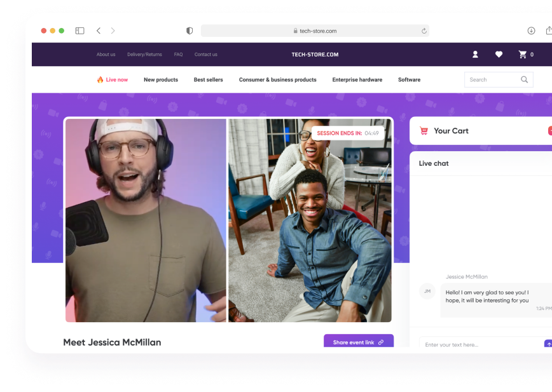Click the video of two people
The image size is (552, 392).
click(310, 220)
